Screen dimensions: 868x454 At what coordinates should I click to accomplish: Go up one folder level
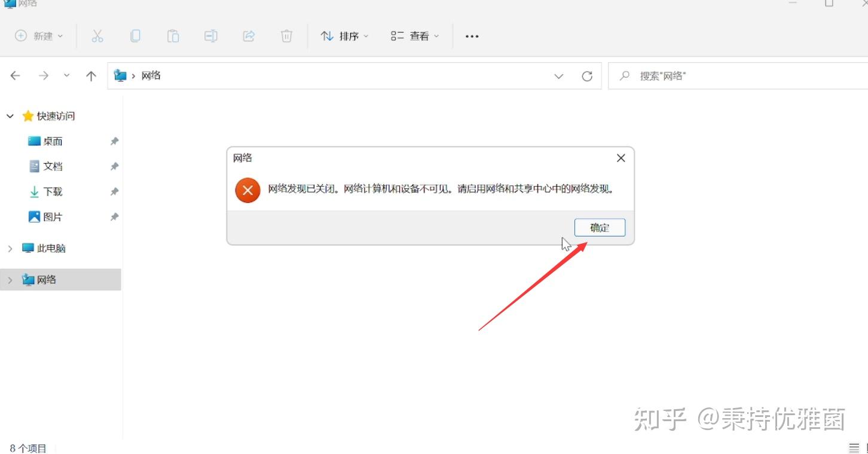(91, 76)
